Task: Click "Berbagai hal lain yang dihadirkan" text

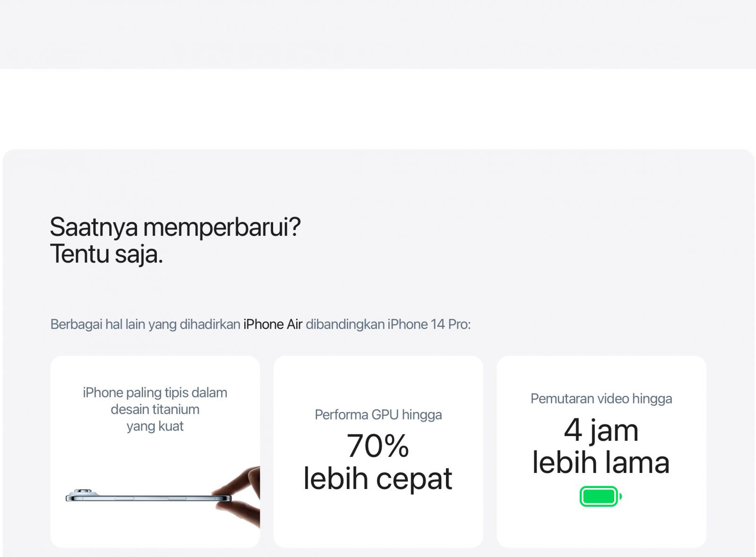Action: pyautogui.click(x=145, y=325)
